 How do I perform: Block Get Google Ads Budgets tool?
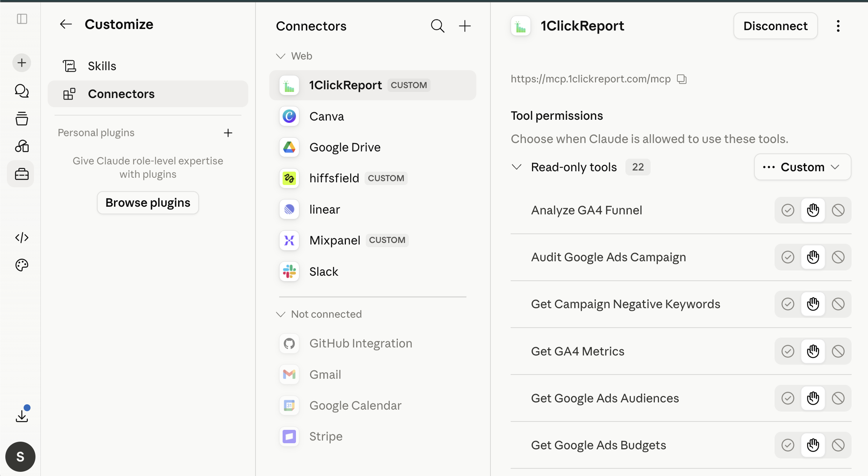point(838,445)
